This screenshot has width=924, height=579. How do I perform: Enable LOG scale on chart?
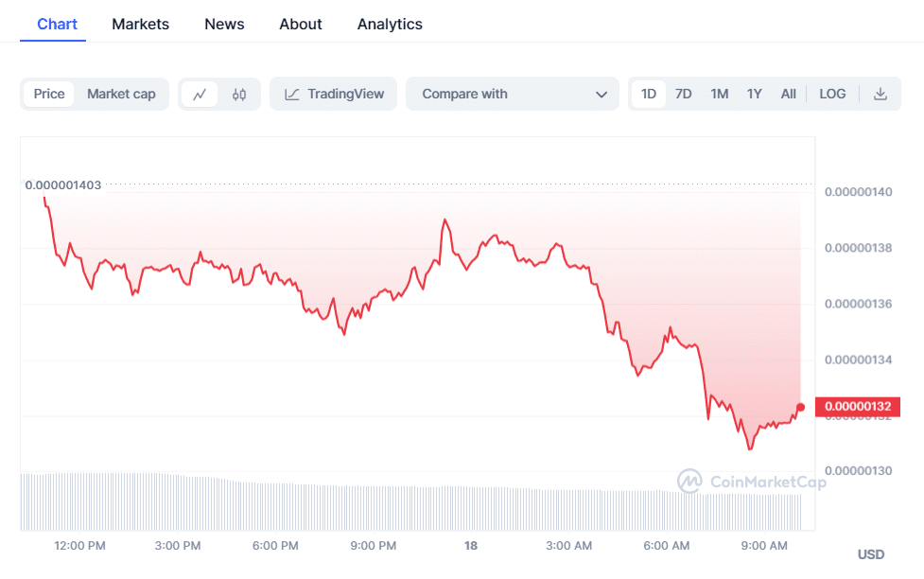(x=832, y=94)
